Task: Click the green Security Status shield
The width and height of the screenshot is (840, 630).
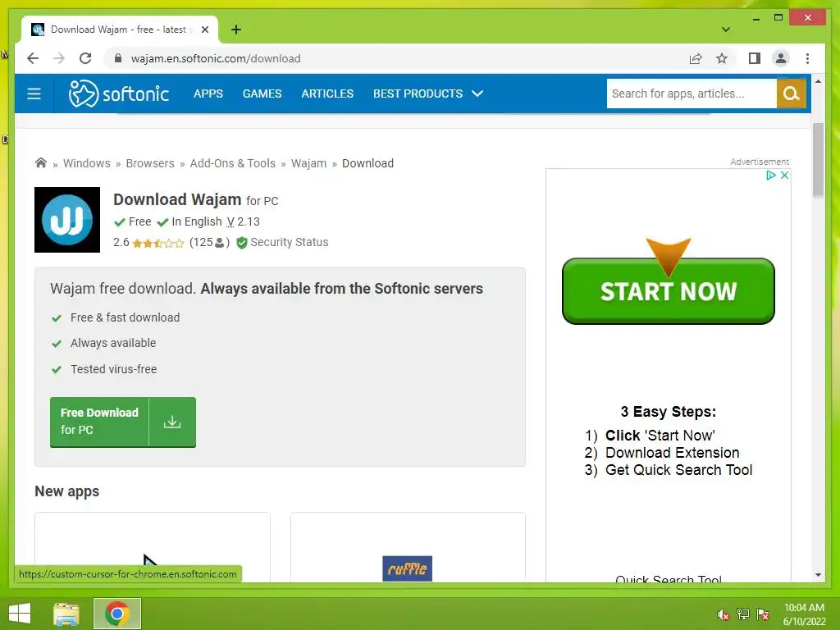Action: point(242,243)
